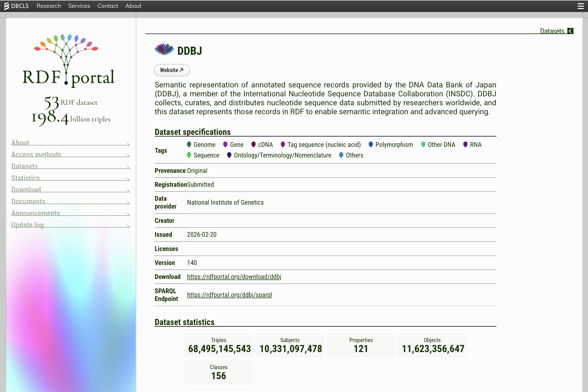Open the ddbj download link
The image size is (588, 392).
click(x=234, y=277)
